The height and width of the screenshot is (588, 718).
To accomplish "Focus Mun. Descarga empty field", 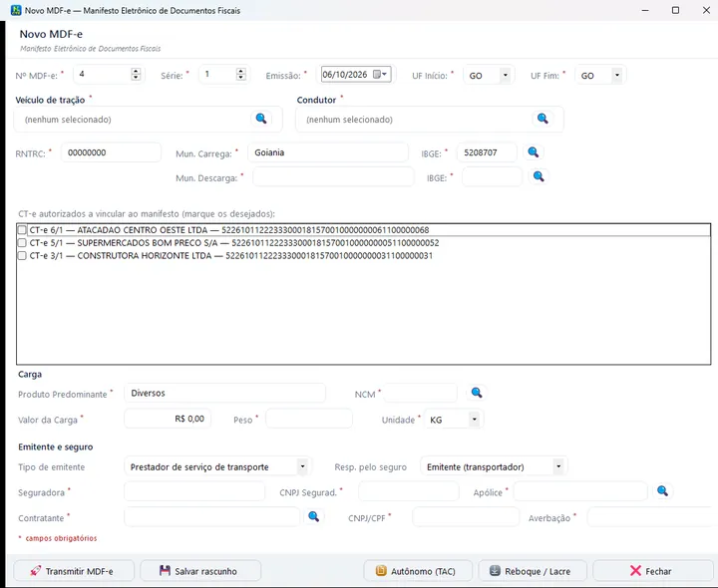I will pos(333,176).
